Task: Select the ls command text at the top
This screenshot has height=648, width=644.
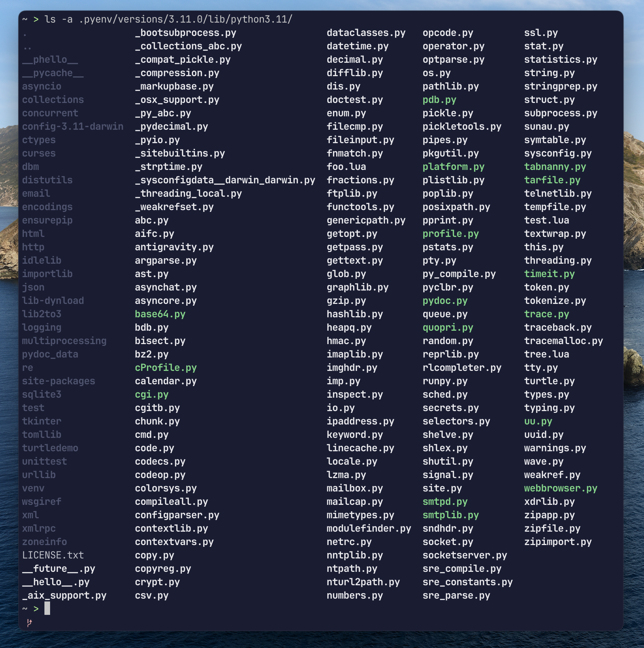Action: tap(58, 19)
